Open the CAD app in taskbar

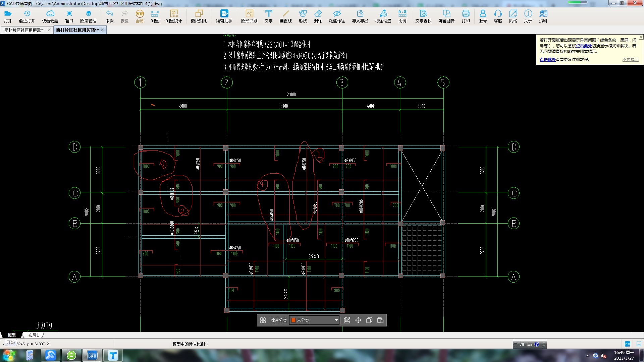(92, 355)
